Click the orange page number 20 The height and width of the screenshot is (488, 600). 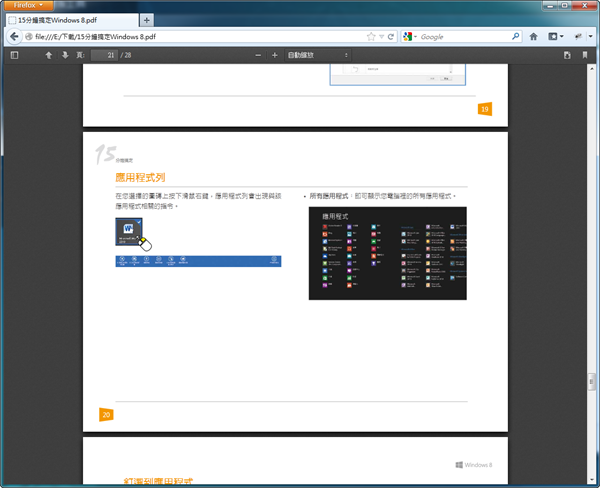(106, 415)
